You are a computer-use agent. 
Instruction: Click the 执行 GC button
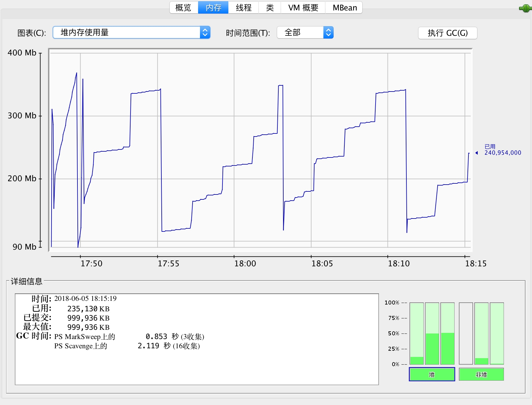[x=447, y=33]
